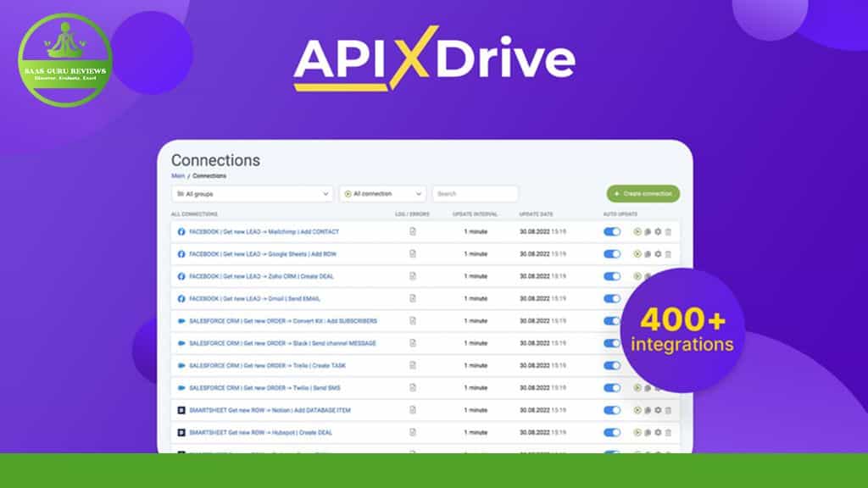Screen dimensions: 868x488
Task: Open Facebook Get new LEAD Mailchimp connection
Action: pyautogui.click(x=264, y=232)
